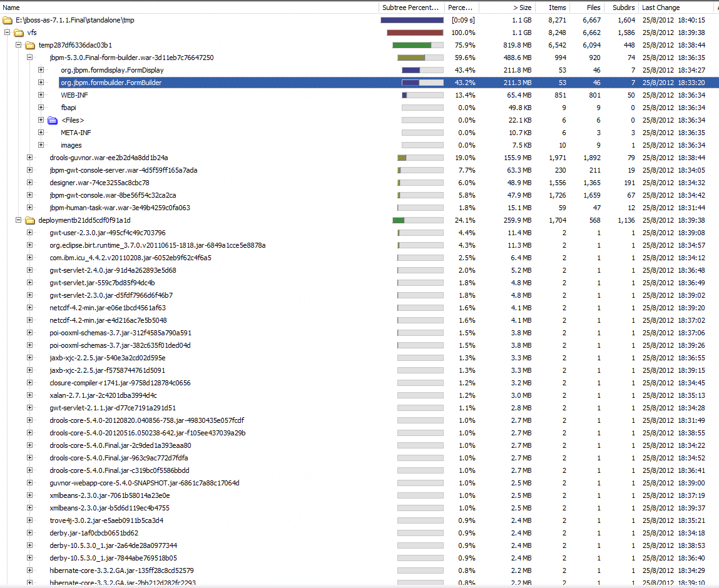Image resolution: width=719 pixels, height=588 pixels.
Task: Click the 24.1% percent value
Action: pyautogui.click(x=465, y=220)
